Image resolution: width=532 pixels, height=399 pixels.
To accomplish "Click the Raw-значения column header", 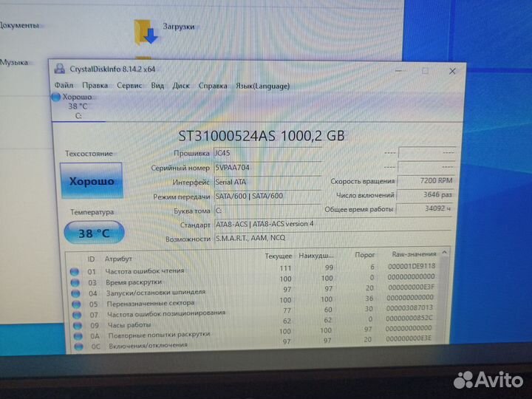I will pyautogui.click(x=414, y=253).
